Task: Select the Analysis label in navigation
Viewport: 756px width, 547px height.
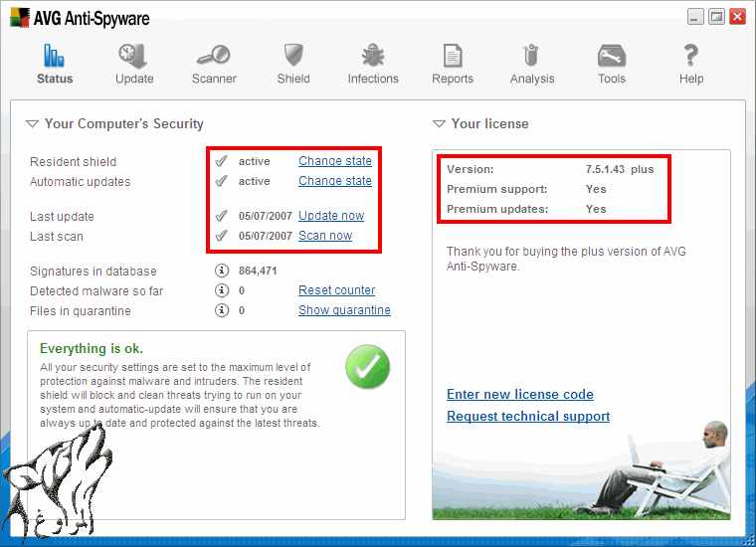Action: [532, 79]
